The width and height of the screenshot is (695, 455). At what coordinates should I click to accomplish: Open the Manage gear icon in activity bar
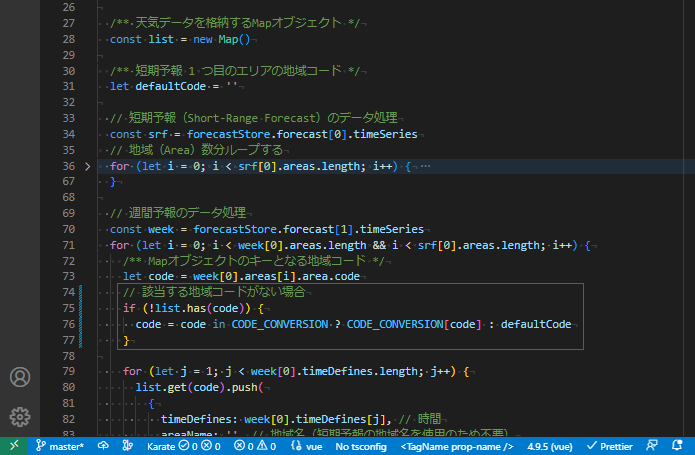coord(20,416)
